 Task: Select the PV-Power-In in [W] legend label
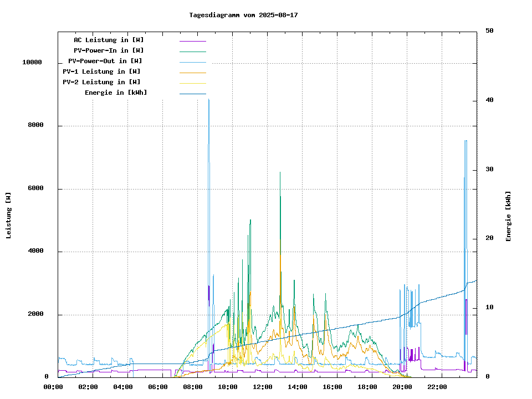pyautogui.click(x=109, y=50)
